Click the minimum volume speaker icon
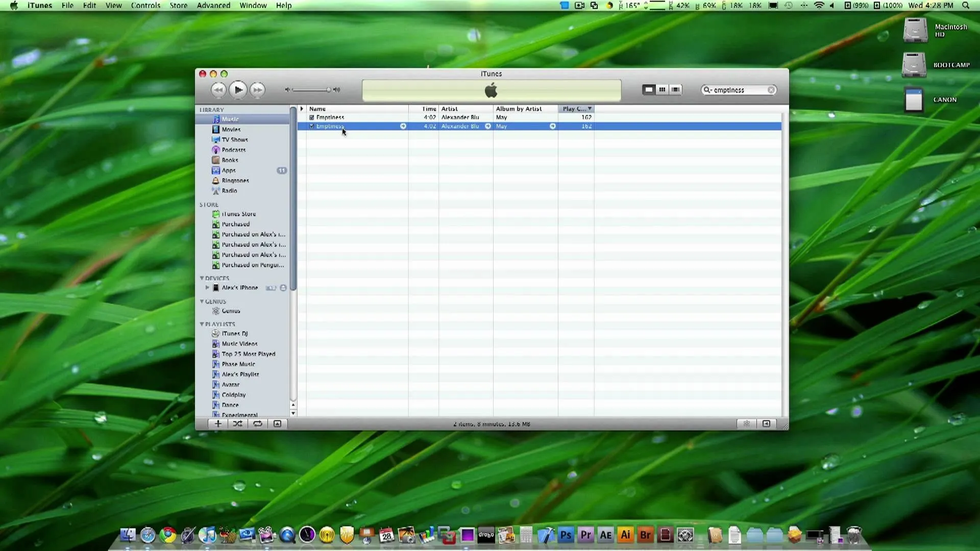Image resolution: width=980 pixels, height=551 pixels. [x=287, y=90]
